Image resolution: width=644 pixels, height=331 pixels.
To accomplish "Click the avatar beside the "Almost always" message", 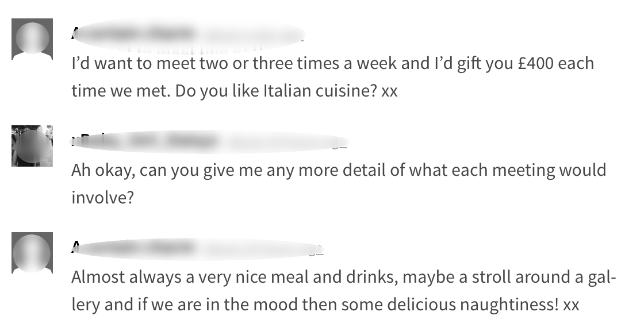I will coord(32,253).
